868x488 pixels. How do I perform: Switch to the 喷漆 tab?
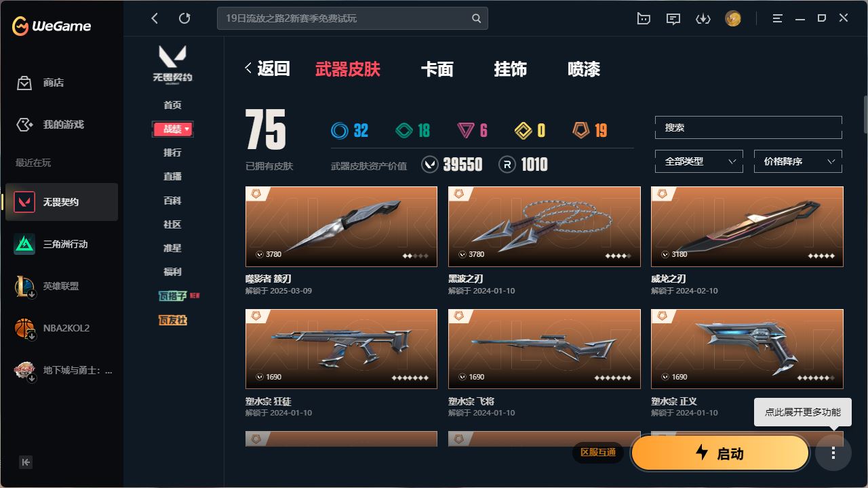coord(584,69)
